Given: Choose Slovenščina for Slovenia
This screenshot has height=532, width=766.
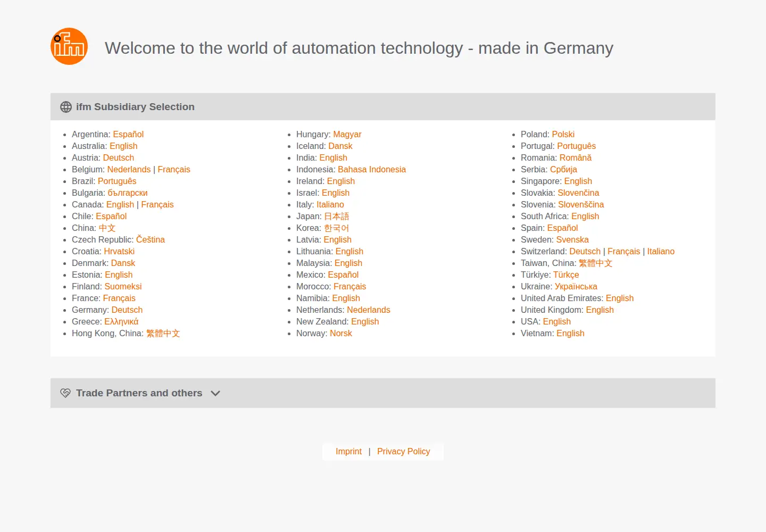Looking at the screenshot, I should tap(581, 204).
